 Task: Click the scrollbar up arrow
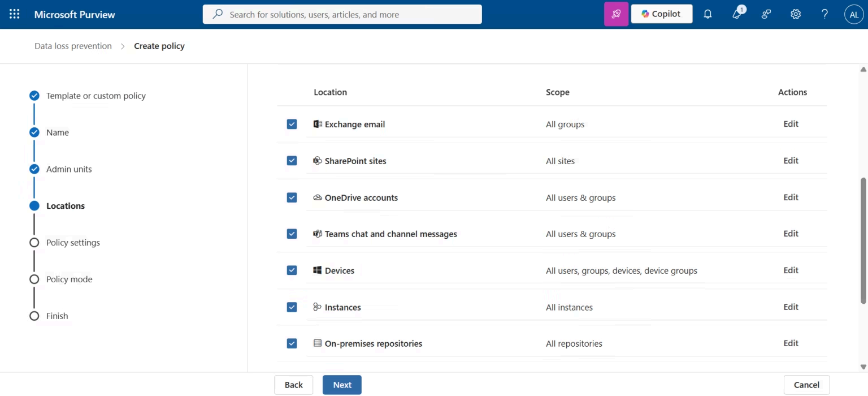[863, 70]
